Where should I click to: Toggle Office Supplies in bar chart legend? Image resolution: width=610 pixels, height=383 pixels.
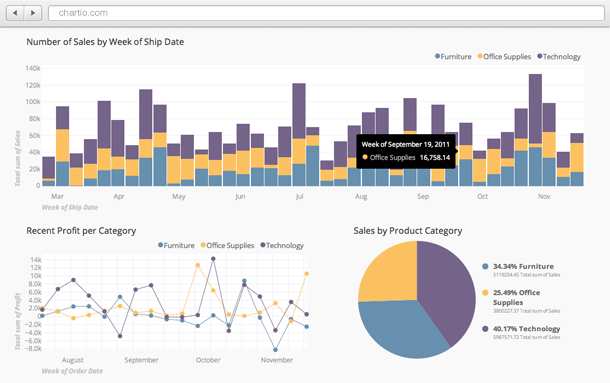pyautogui.click(x=504, y=56)
